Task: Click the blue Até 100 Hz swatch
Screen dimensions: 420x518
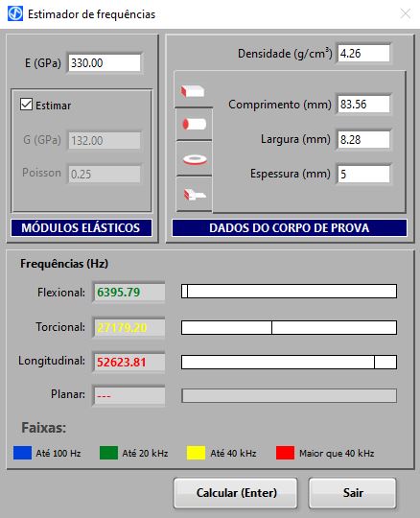Action: [22, 453]
